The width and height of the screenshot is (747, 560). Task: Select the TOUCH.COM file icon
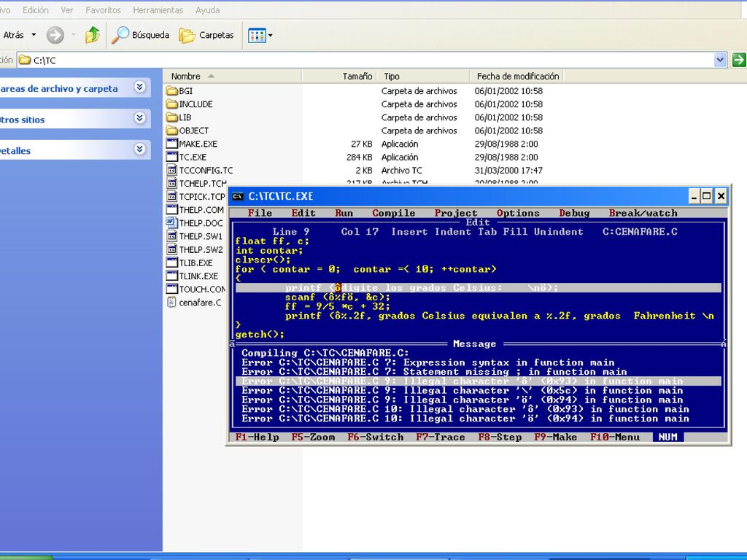coord(171,289)
